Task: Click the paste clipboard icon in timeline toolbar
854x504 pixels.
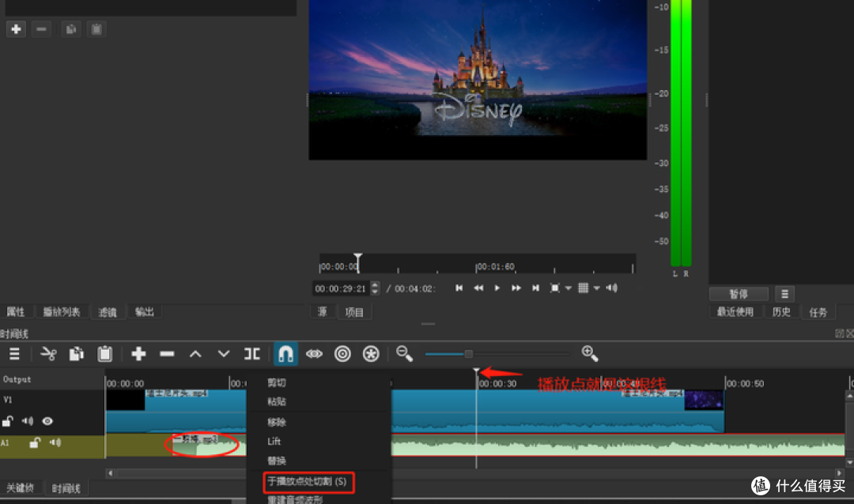Action: (105, 354)
